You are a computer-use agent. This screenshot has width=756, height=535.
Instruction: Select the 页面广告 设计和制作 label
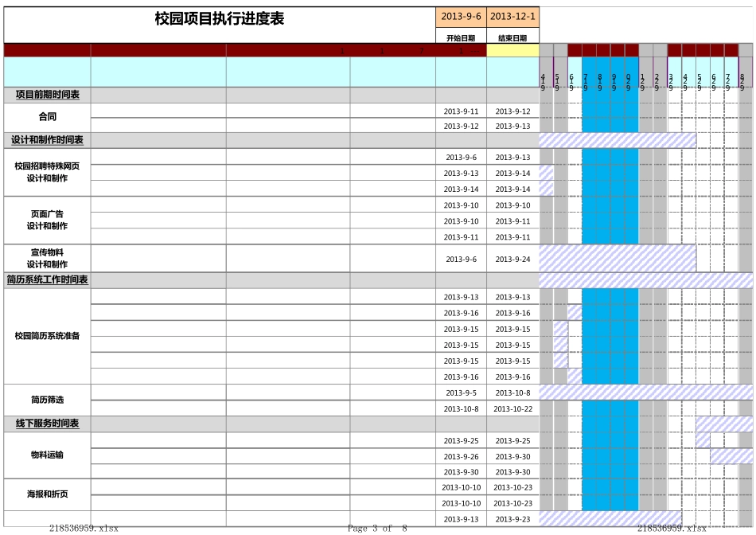pos(47,220)
